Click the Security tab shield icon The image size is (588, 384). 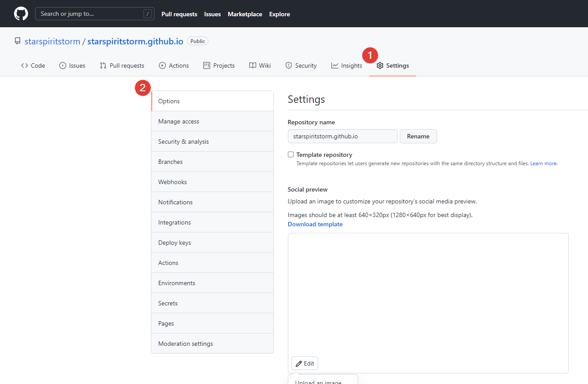(x=289, y=65)
